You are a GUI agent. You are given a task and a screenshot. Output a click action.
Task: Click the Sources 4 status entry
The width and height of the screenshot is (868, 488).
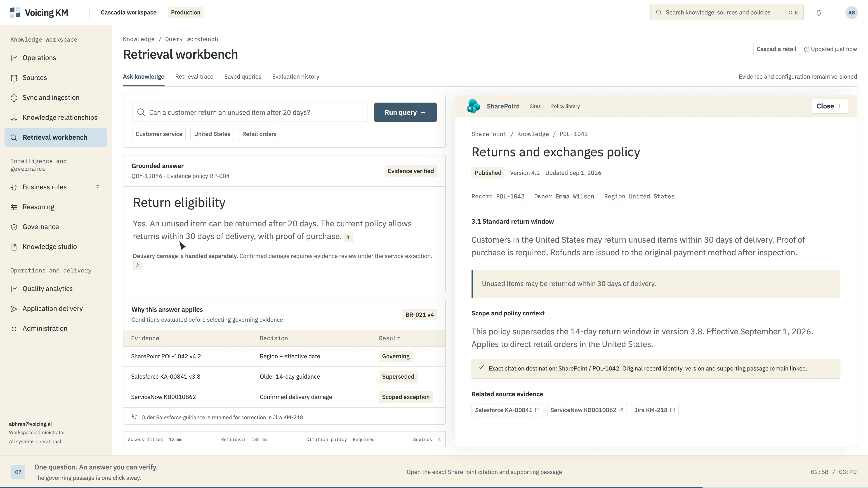coord(427,439)
